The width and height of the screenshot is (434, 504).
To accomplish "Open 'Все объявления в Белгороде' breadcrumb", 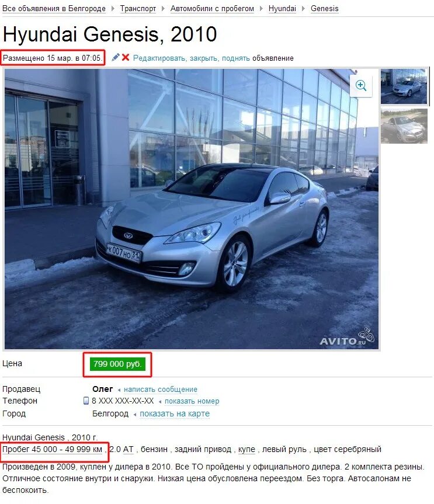I will click(54, 9).
